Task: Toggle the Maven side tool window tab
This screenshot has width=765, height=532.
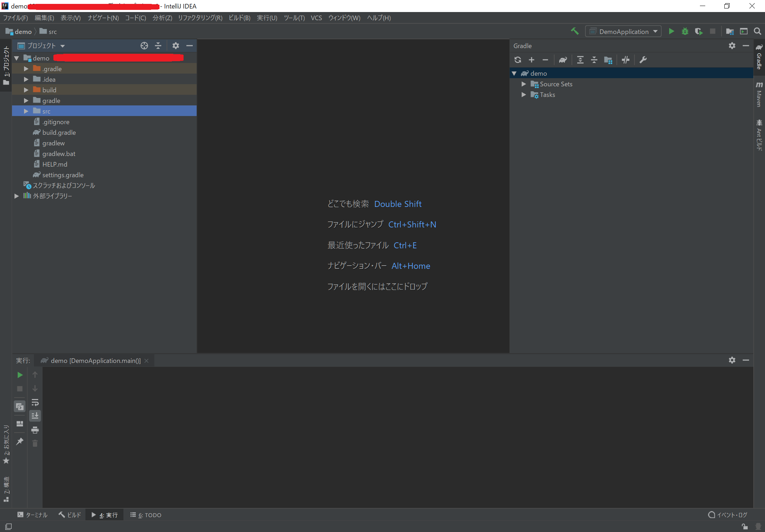Action: 759,94
